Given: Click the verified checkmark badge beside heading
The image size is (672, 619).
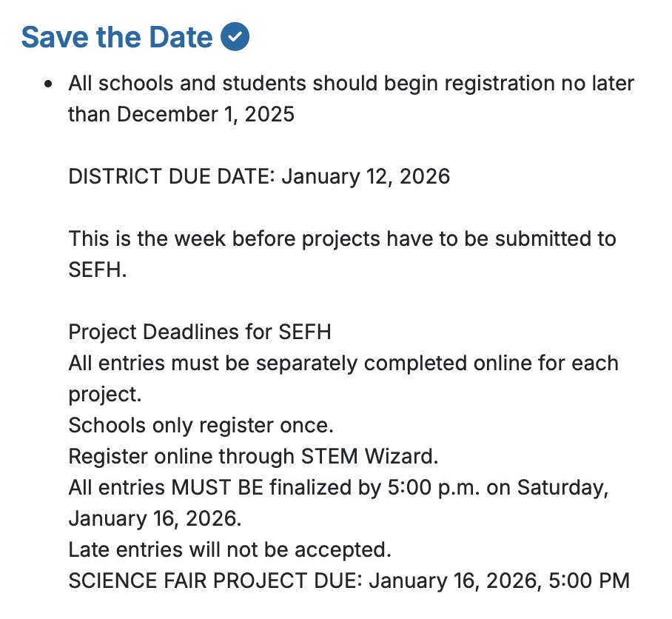Looking at the screenshot, I should tap(235, 36).
